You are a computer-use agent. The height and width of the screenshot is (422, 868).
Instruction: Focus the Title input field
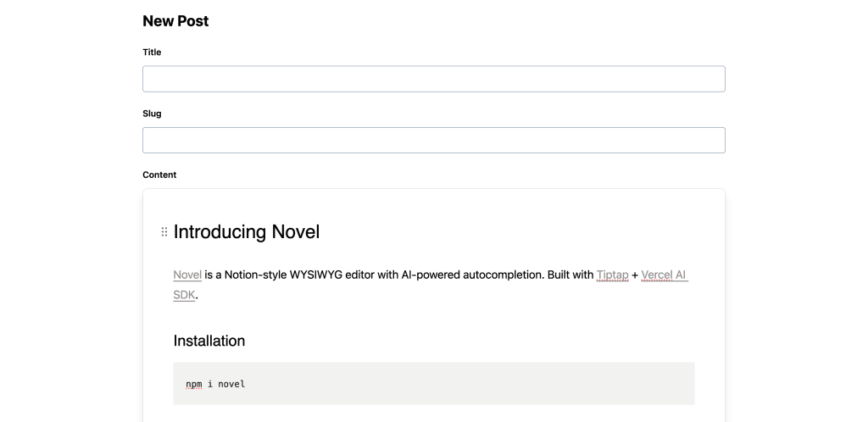(x=433, y=79)
